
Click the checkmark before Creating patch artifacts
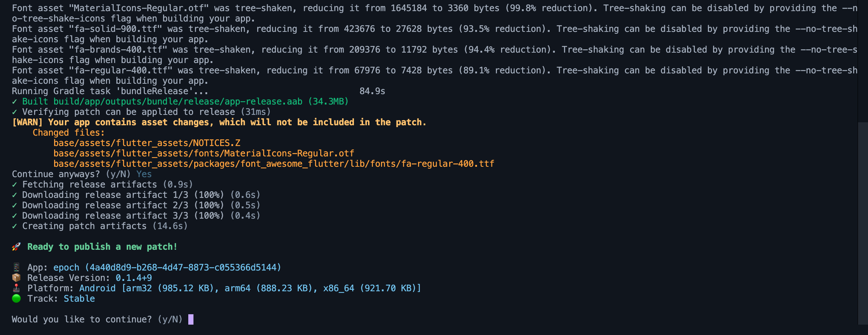(x=14, y=226)
